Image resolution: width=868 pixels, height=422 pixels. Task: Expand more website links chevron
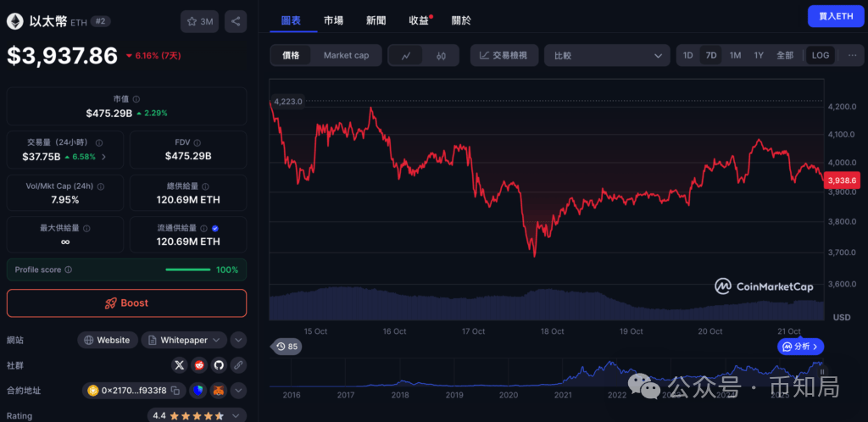pyautogui.click(x=238, y=340)
